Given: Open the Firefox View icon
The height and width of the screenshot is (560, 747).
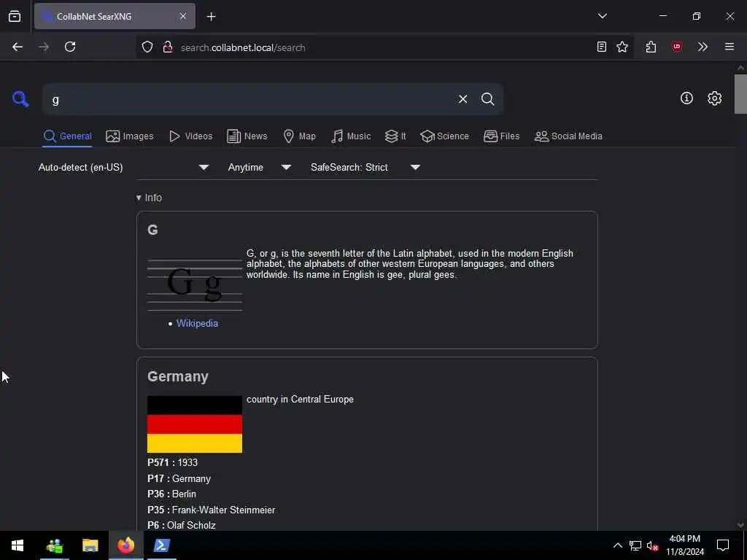Looking at the screenshot, I should tap(15, 16).
